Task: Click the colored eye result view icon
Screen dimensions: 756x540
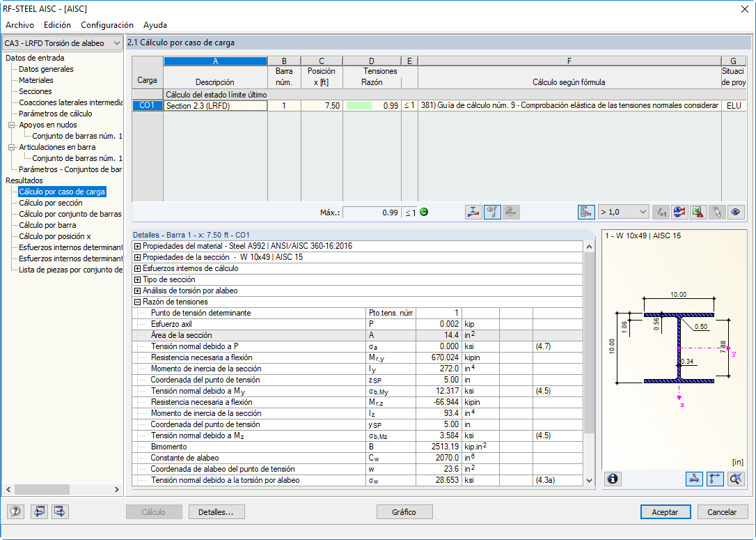Action: tap(679, 212)
